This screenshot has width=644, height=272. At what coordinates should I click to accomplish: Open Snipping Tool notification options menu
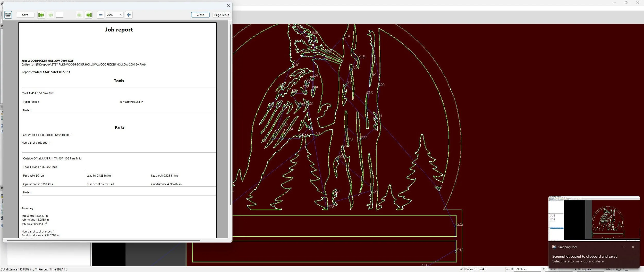[623, 247]
